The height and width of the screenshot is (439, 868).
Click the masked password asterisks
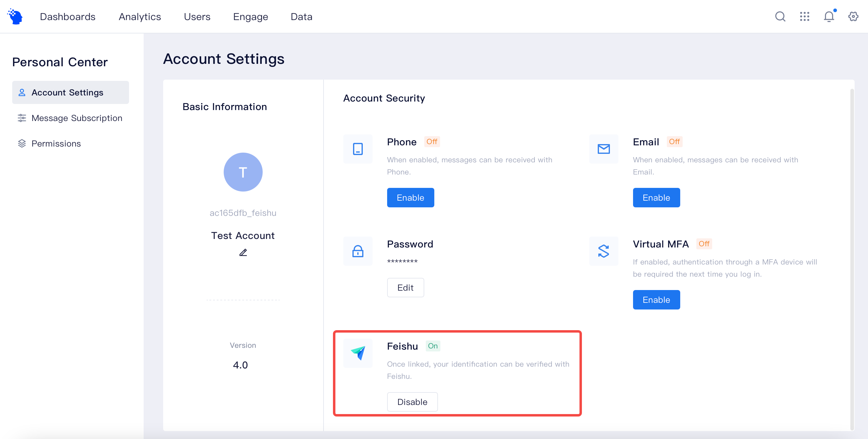(402, 261)
